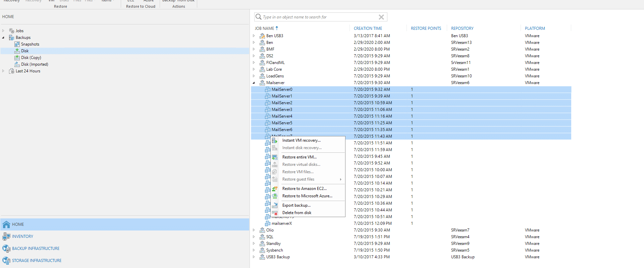The width and height of the screenshot is (644, 268).
Task: Click the Export backup icon
Action: pyautogui.click(x=275, y=205)
